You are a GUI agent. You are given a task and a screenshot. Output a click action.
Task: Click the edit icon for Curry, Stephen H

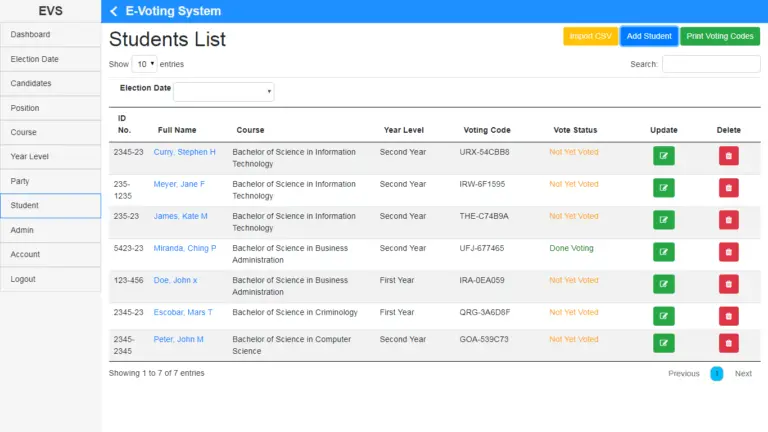point(663,156)
